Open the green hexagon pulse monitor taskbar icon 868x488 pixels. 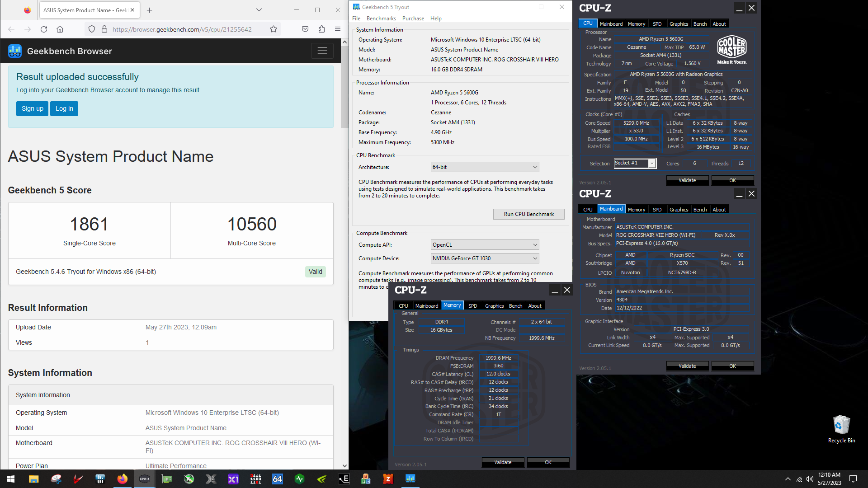point(300,479)
